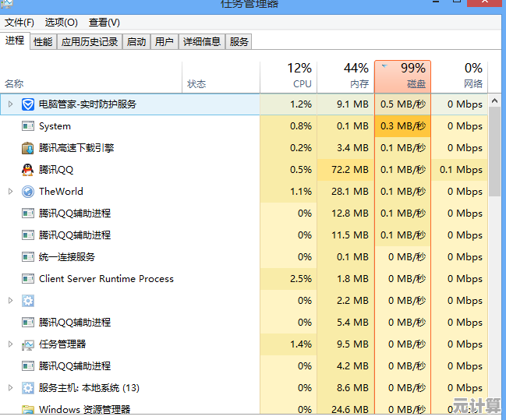Sort by the 99% 磁盘 column header
The height and width of the screenshot is (420, 506).
tap(403, 77)
